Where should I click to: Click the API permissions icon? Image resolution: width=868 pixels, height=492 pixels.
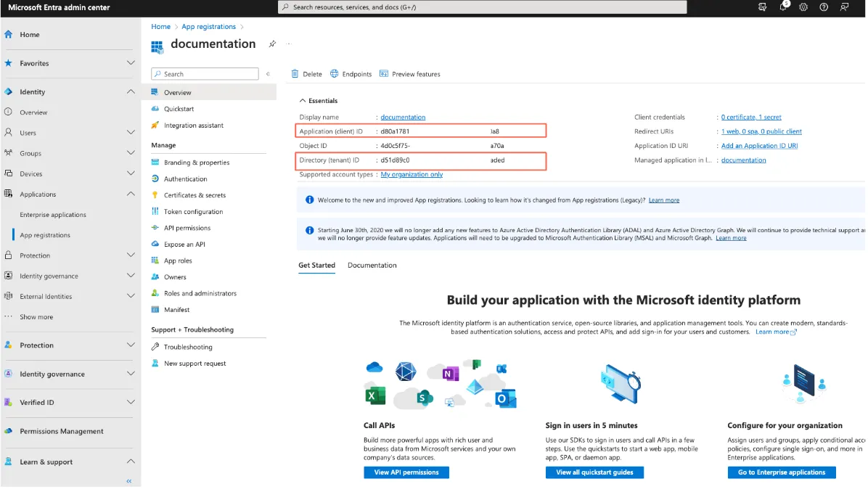[155, 227]
